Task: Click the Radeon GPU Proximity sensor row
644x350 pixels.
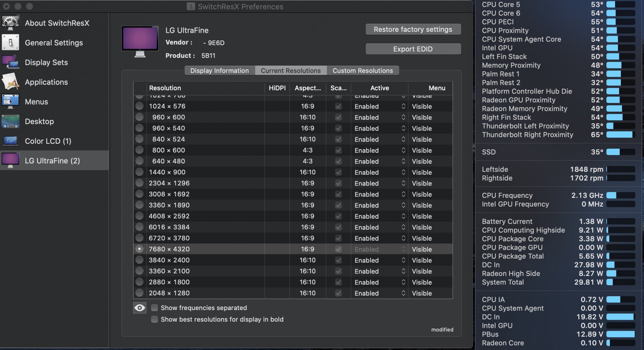Action: click(x=558, y=100)
